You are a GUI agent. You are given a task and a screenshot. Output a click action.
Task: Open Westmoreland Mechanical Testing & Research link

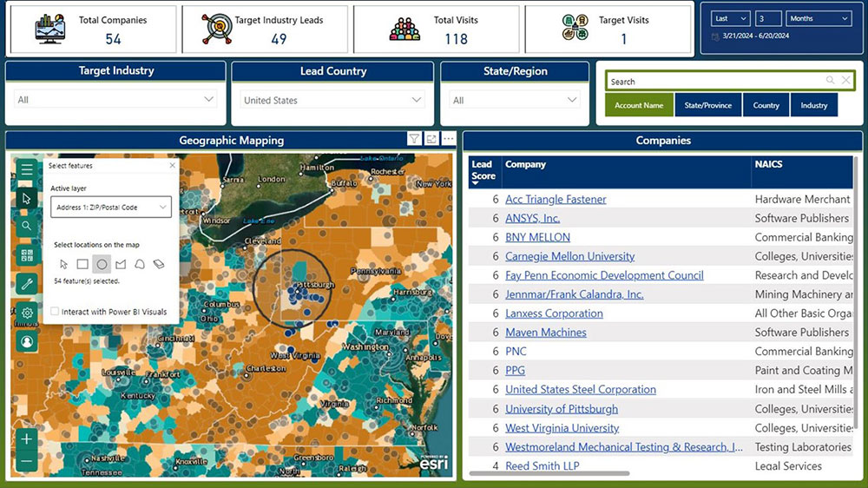[624, 447]
